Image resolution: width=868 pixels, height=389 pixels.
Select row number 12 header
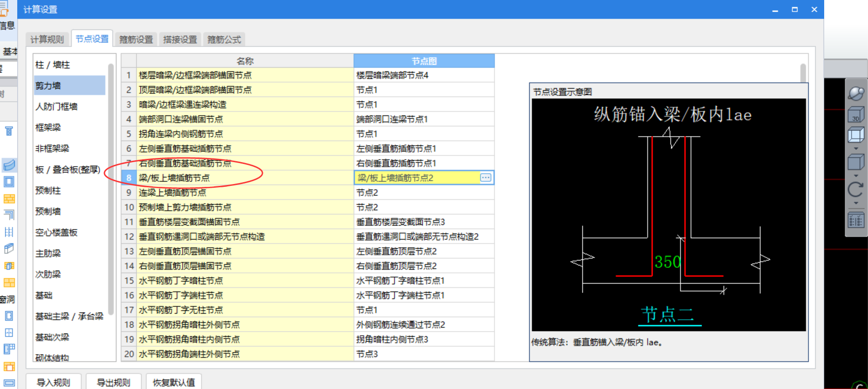tap(129, 237)
